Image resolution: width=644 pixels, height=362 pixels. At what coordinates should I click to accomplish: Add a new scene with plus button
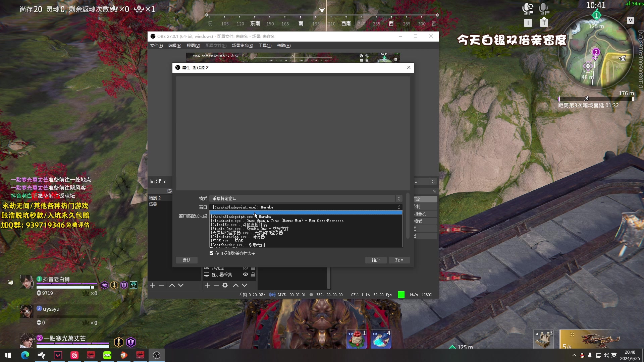[x=153, y=285]
